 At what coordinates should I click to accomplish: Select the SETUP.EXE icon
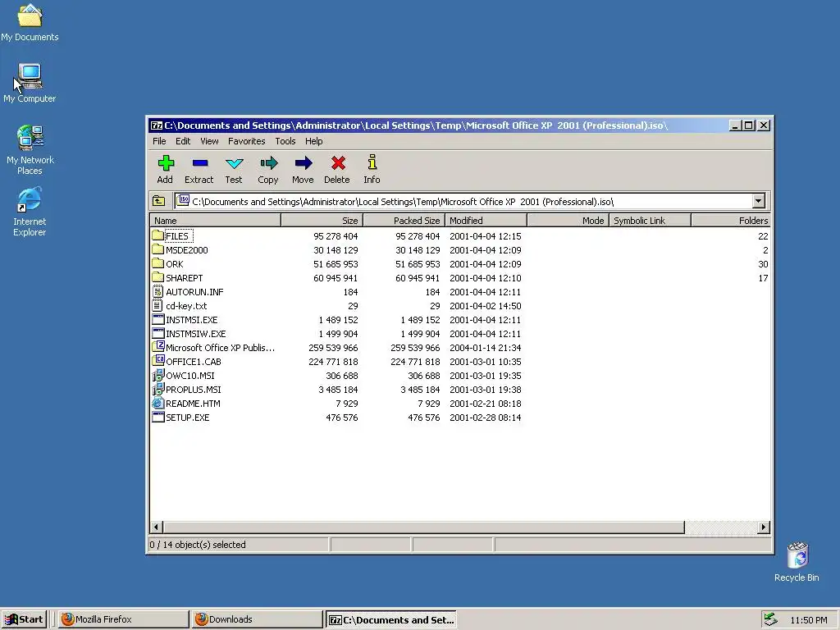pos(157,417)
